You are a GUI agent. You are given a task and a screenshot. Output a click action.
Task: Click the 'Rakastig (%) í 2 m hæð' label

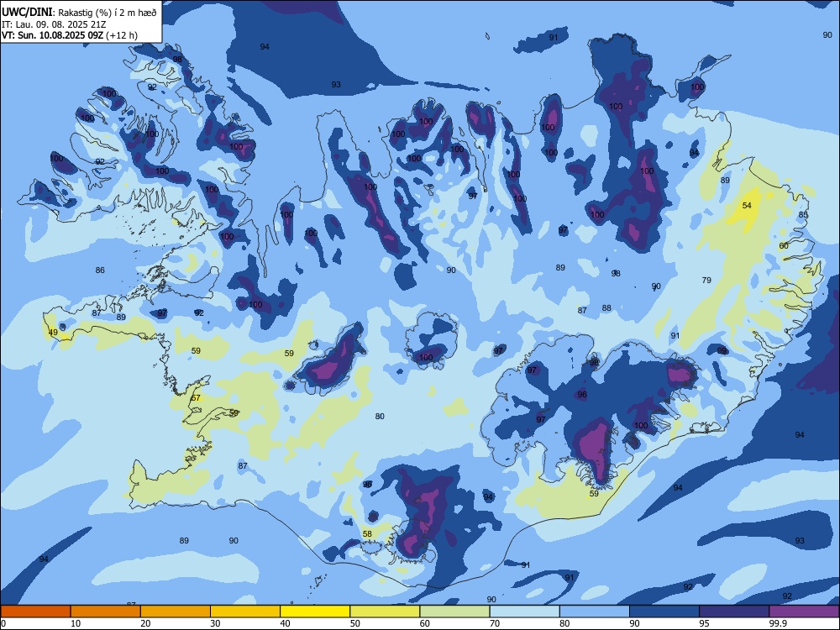pyautogui.click(x=108, y=13)
